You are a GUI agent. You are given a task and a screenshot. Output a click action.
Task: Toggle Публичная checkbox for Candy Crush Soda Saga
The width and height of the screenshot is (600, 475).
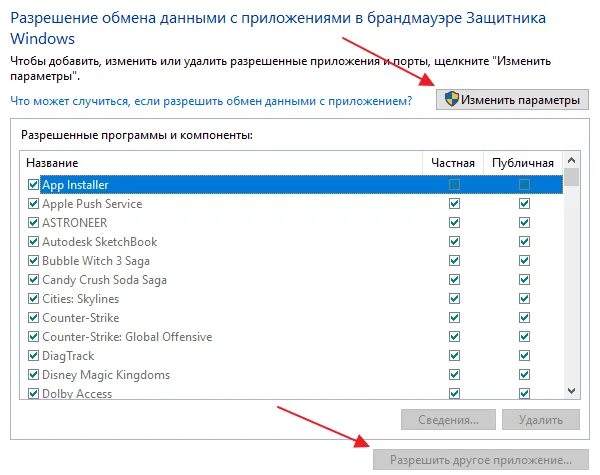tap(524, 279)
